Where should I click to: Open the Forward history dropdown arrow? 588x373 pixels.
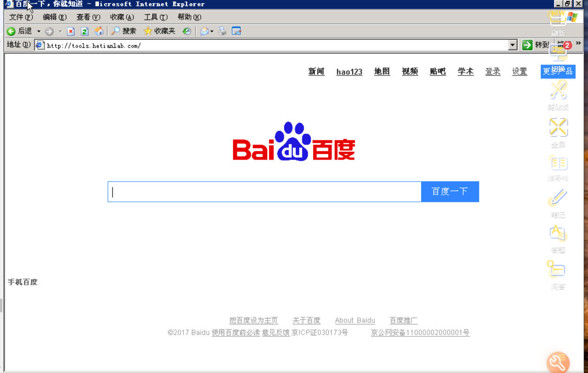coord(60,32)
